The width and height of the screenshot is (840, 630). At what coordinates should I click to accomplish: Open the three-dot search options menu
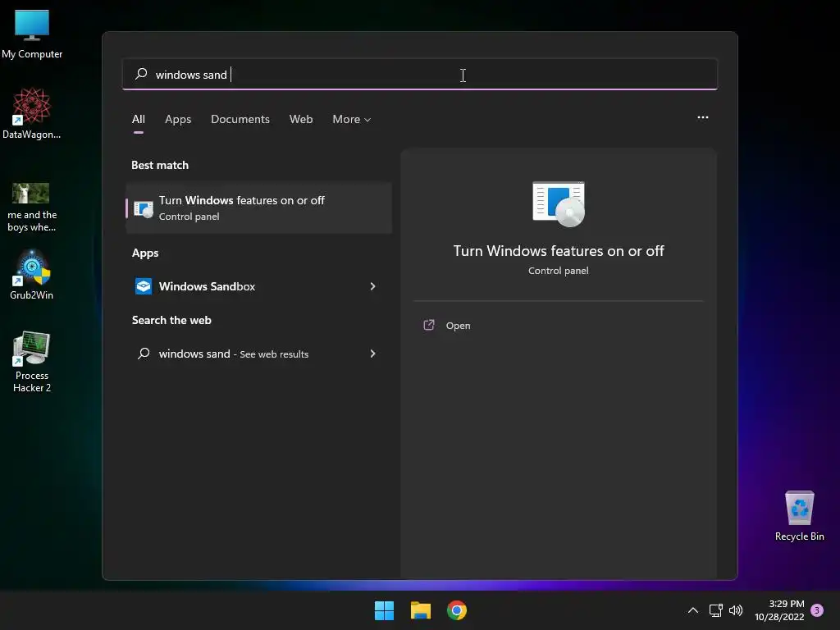[x=703, y=117]
